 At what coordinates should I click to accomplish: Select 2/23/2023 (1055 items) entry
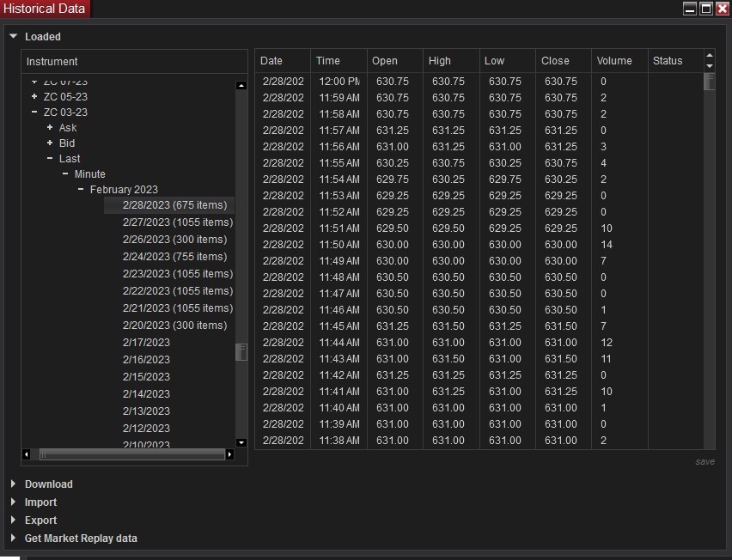[x=177, y=273]
